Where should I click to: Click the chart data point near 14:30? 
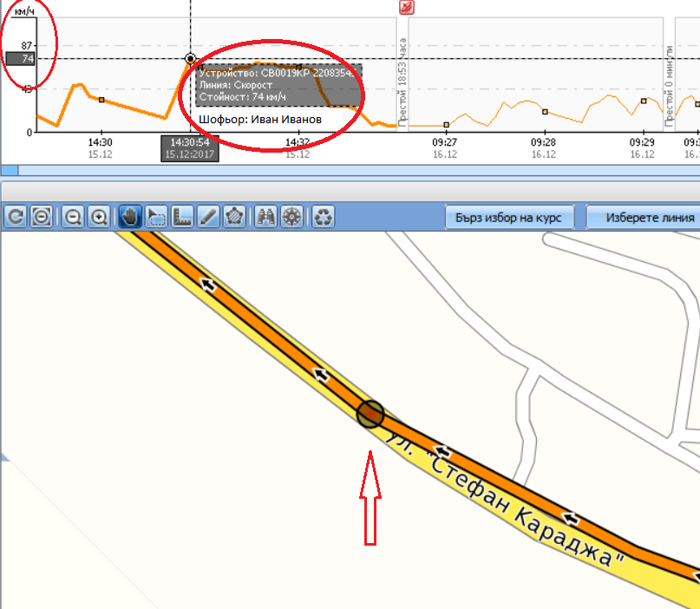[x=101, y=100]
